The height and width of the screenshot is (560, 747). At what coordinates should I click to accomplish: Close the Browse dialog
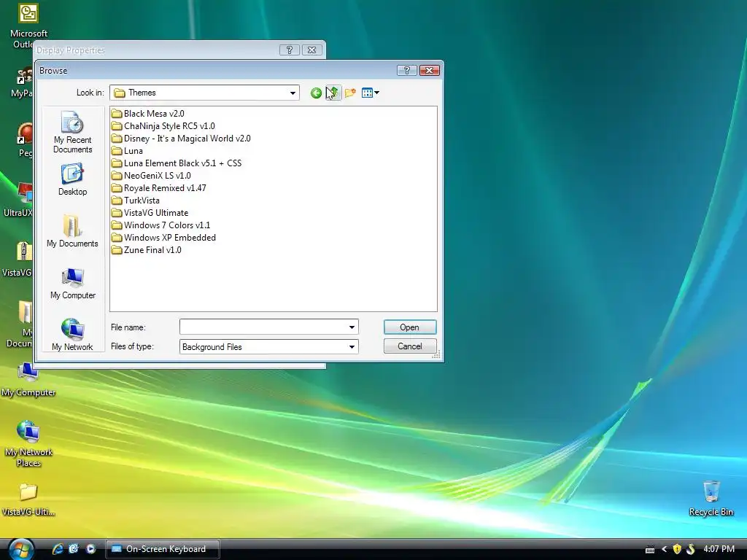pos(429,71)
